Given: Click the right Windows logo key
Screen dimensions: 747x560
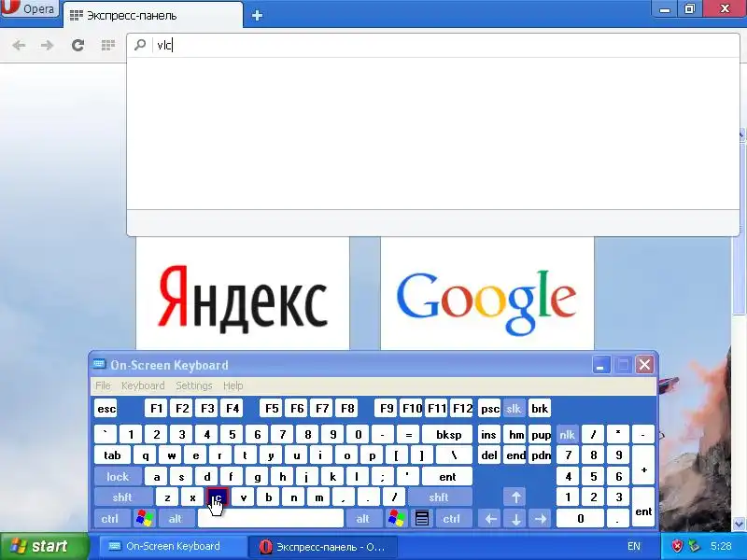Looking at the screenshot, I should pos(396,519).
